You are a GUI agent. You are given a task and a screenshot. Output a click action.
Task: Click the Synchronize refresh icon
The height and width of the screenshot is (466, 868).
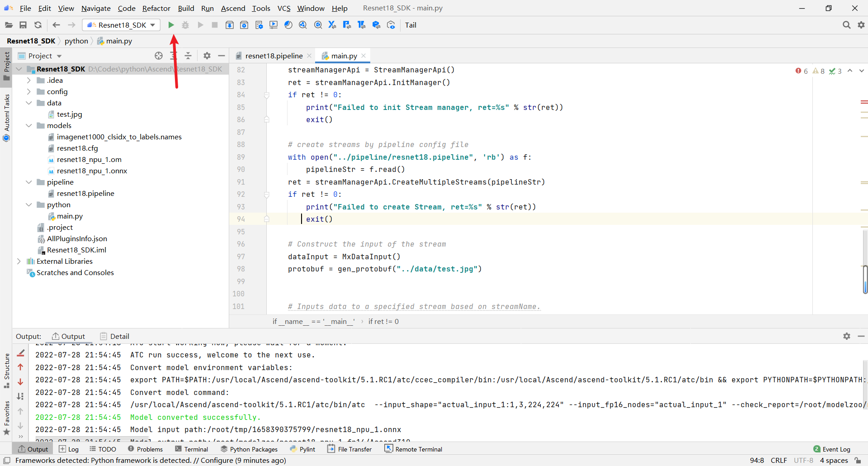coord(38,25)
